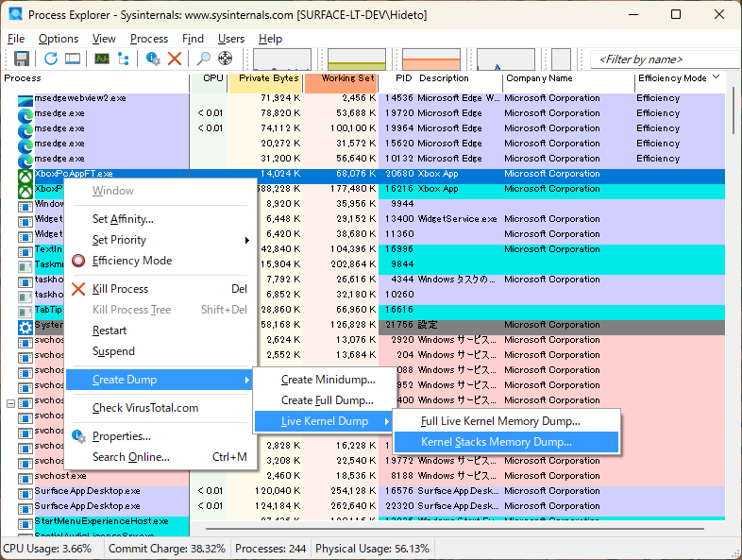Click the CPU usage mini graph
The height and width of the screenshot is (560, 742).
[x=282, y=59]
